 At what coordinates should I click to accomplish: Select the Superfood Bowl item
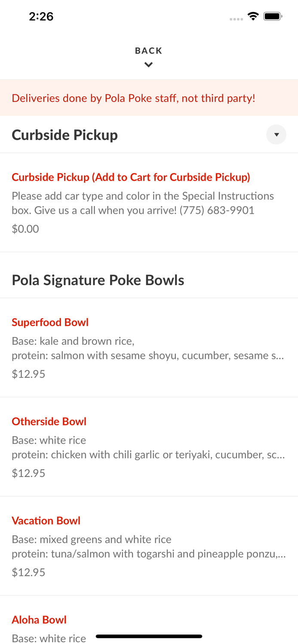[50, 322]
